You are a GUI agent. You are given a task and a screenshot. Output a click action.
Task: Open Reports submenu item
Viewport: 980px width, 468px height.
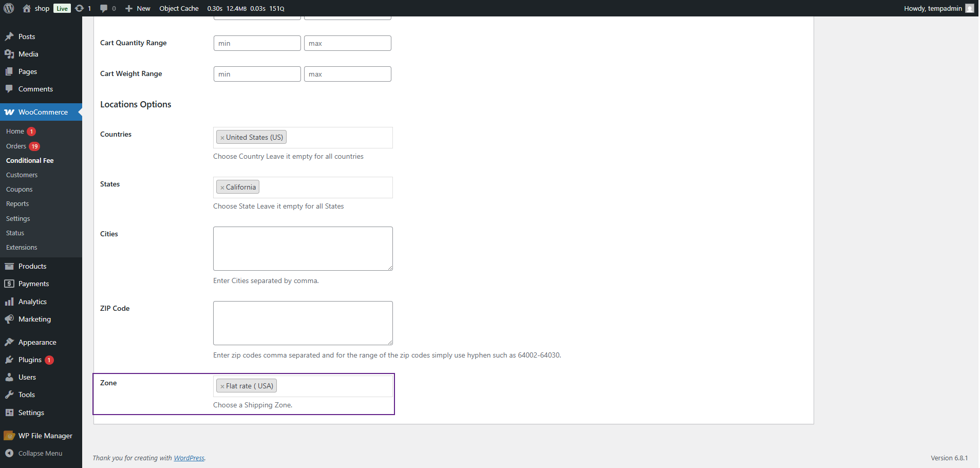coord(17,204)
